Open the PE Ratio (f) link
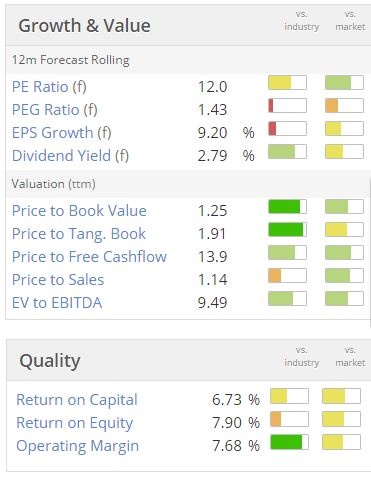 tap(49, 87)
